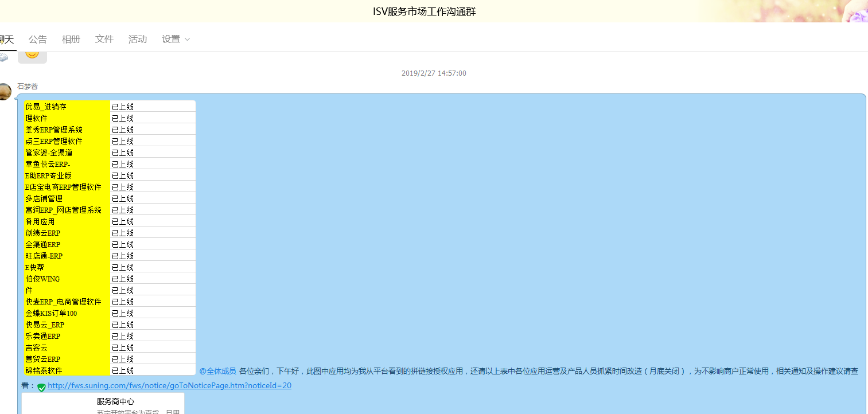
Task: Click 已上线 status beside 金蝶KIS订单100
Action: 153,313
